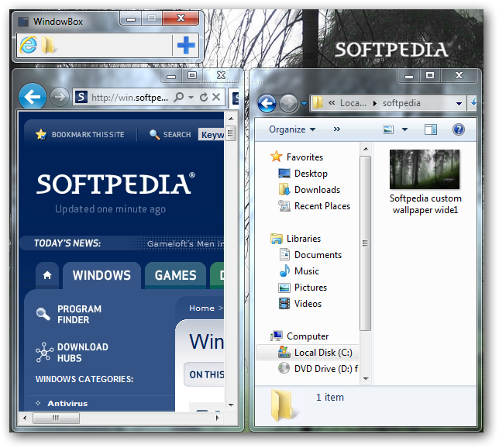Screen dimensions: 499x448
Task: Go back in Internet Explorer
Action: 32,97
